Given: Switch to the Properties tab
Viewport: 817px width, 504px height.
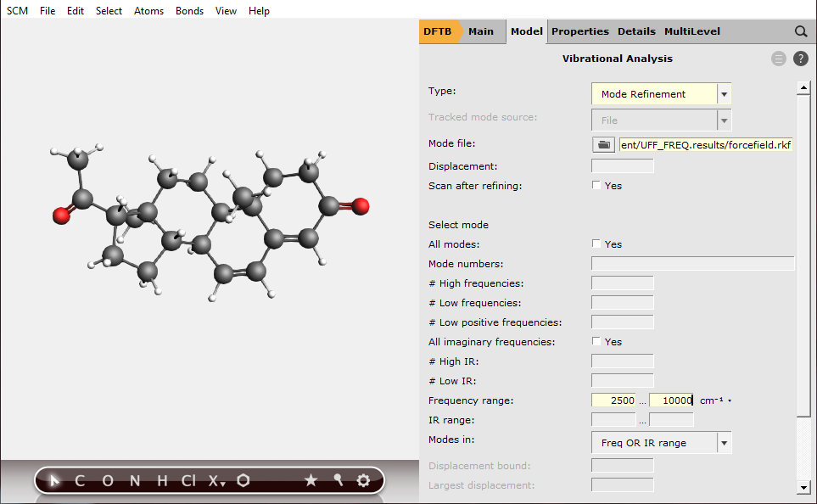Looking at the screenshot, I should [579, 31].
